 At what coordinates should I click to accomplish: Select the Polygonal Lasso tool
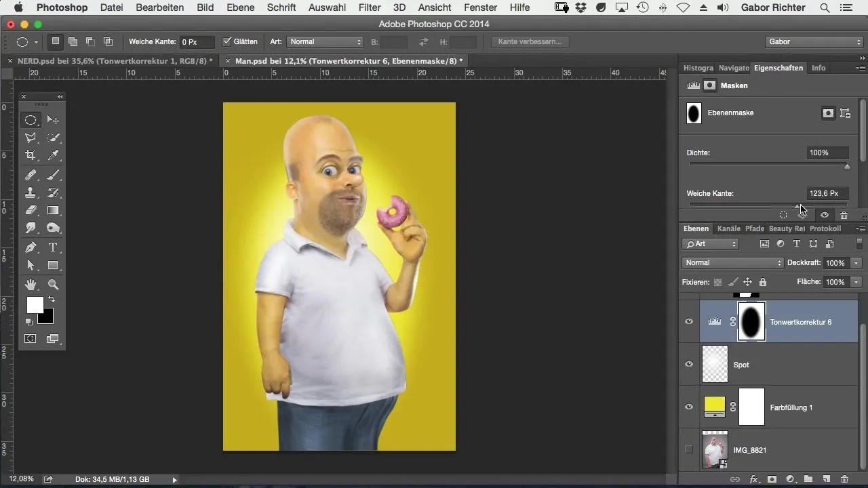[31, 138]
